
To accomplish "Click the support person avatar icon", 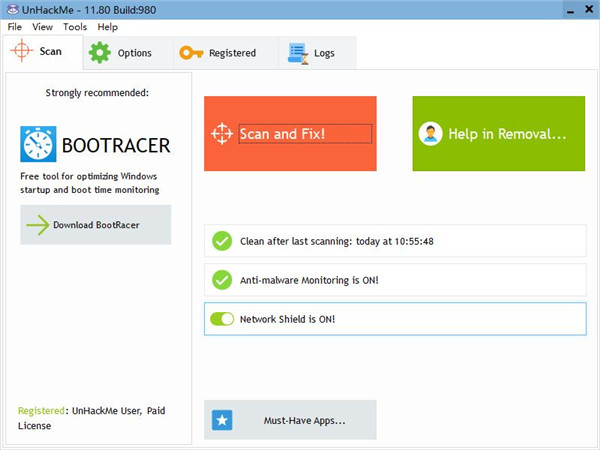I will (x=430, y=134).
